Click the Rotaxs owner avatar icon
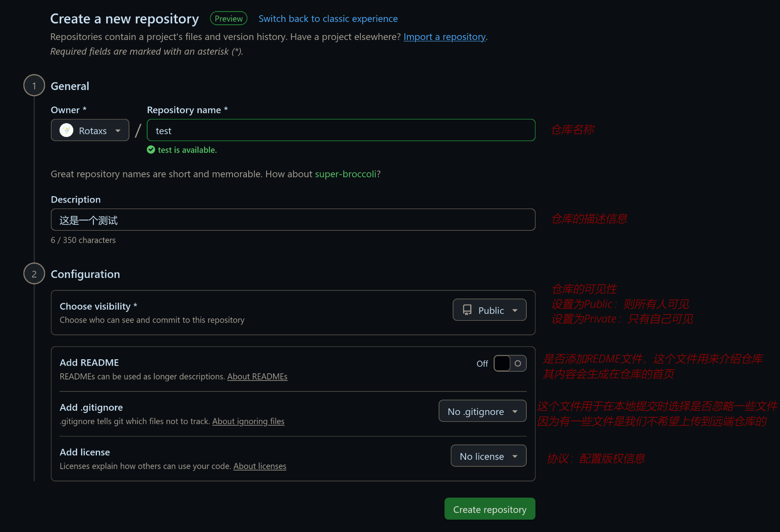The height and width of the screenshot is (532, 780). tap(67, 130)
